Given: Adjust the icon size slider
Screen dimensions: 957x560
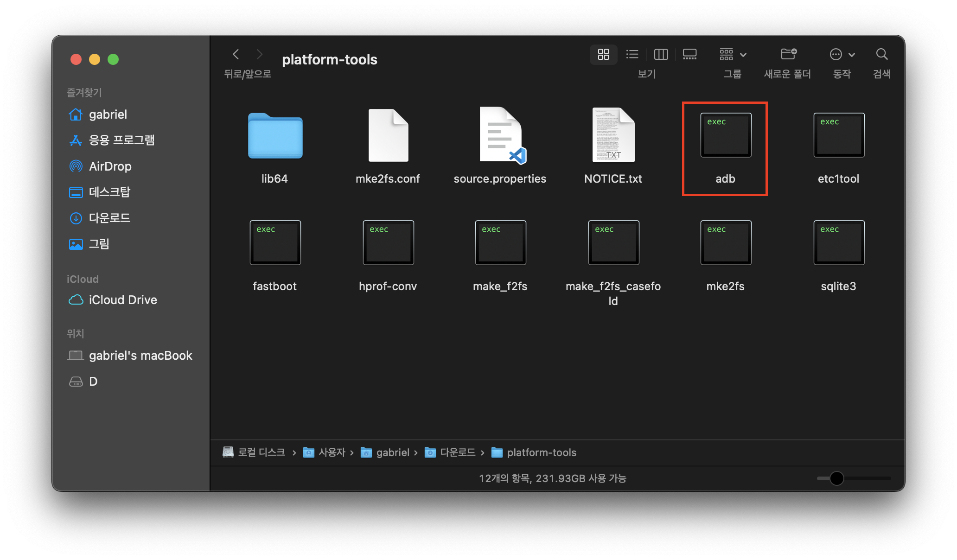Looking at the screenshot, I should click(x=836, y=478).
